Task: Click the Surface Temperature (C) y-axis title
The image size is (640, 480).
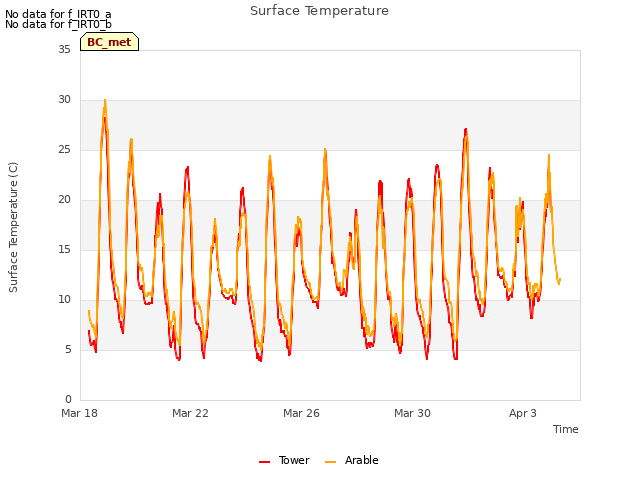Action: pos(13,227)
